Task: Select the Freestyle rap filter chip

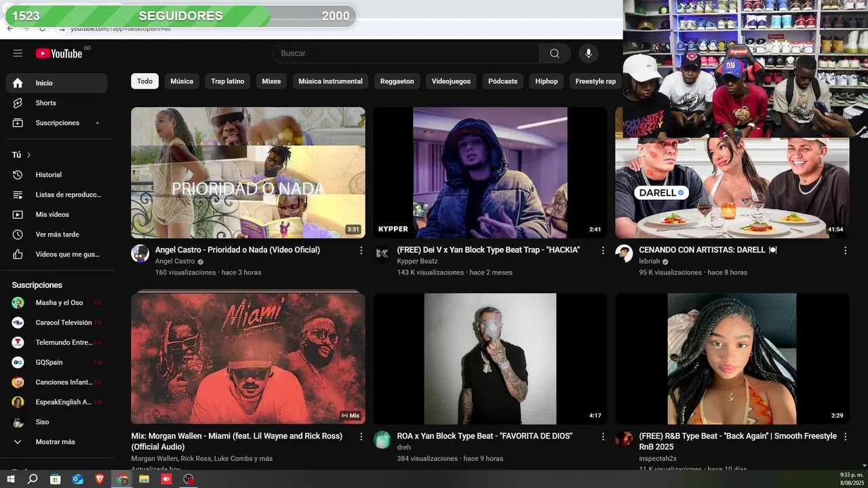Action: (x=595, y=81)
